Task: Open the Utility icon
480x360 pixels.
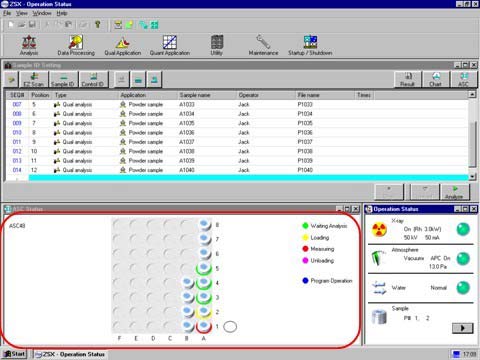Action: [x=217, y=45]
